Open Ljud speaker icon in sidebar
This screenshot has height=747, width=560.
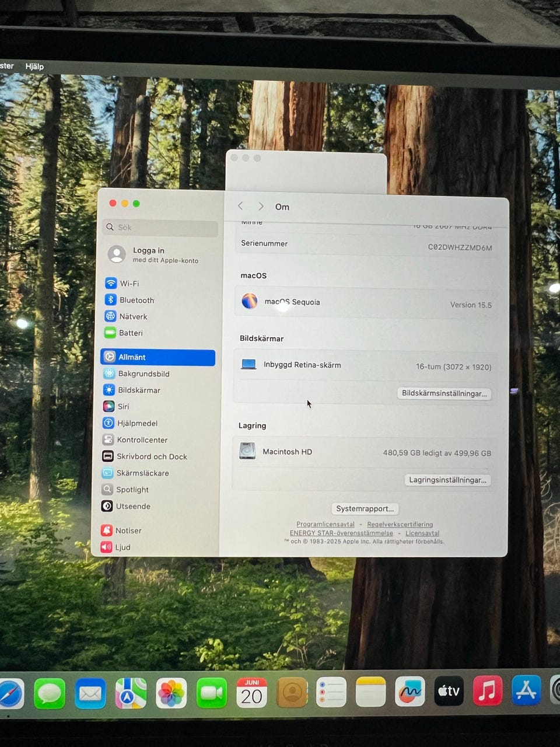point(106,547)
